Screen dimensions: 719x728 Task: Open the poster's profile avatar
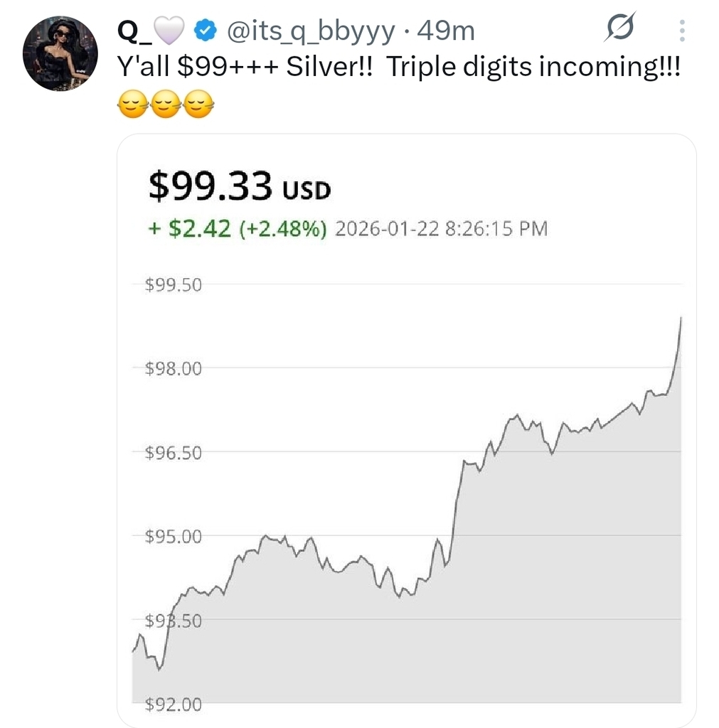click(60, 53)
